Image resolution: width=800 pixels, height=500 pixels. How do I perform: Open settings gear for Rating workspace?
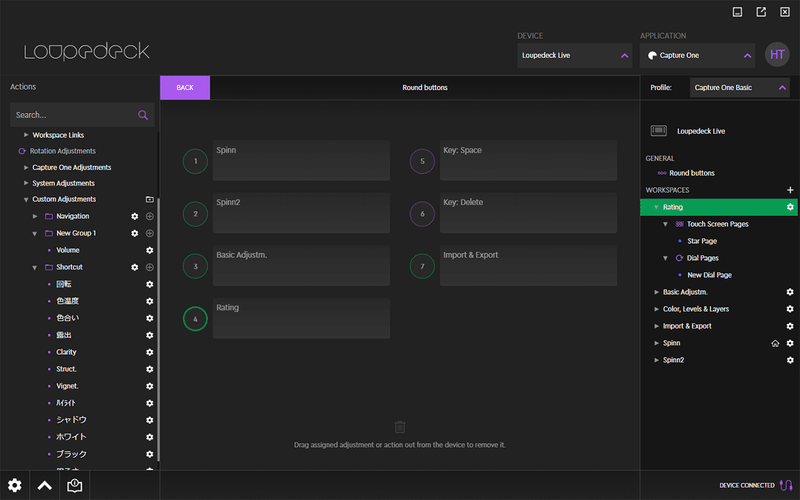tap(790, 207)
